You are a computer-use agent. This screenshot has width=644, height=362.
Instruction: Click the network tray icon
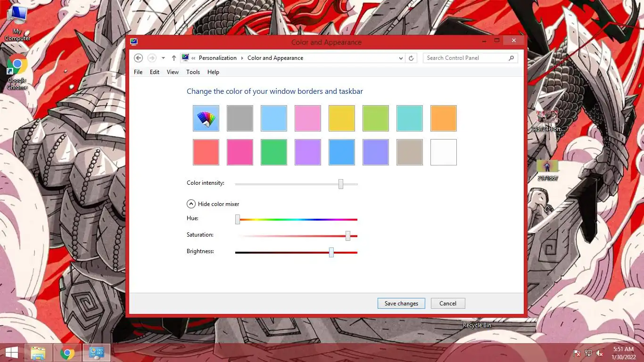(588, 353)
